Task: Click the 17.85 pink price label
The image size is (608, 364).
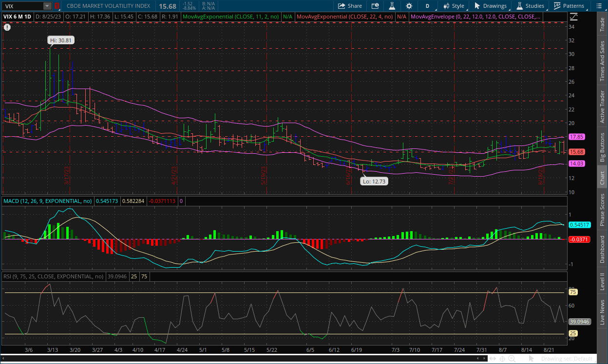Action: click(577, 137)
